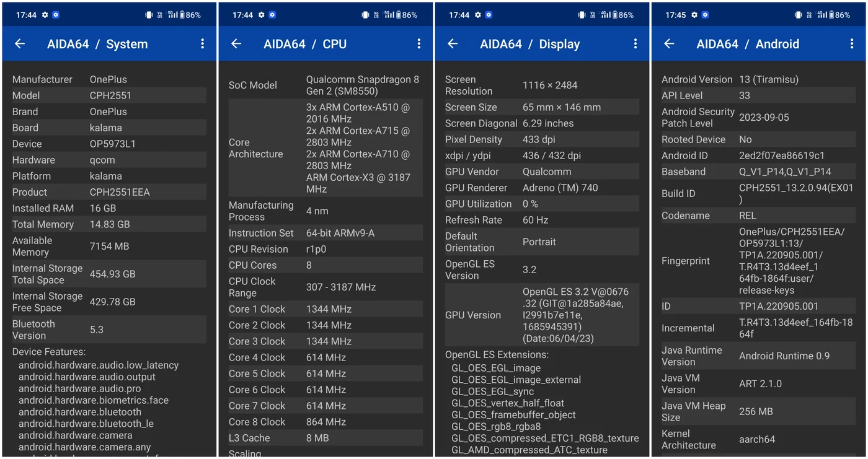
Task: Tap the API Level value 33
Action: (745, 95)
